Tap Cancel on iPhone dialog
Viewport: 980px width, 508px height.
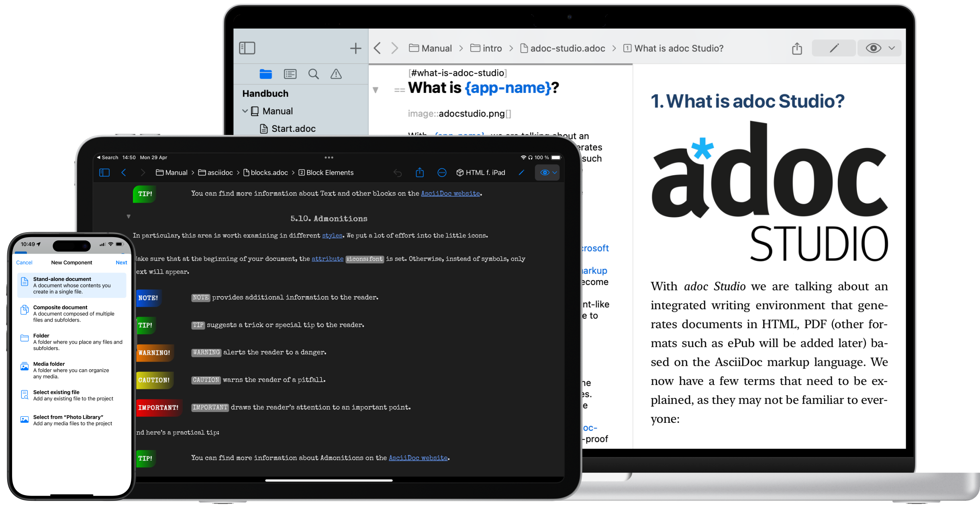point(24,262)
